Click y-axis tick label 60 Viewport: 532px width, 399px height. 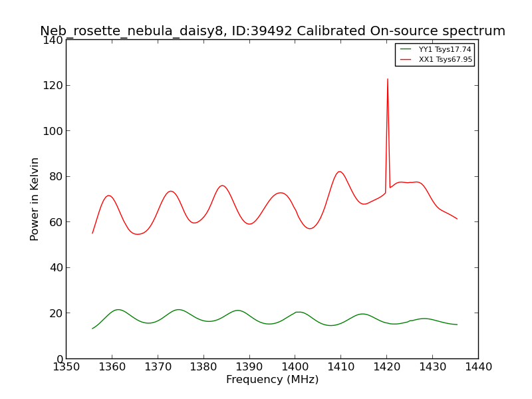(57, 222)
